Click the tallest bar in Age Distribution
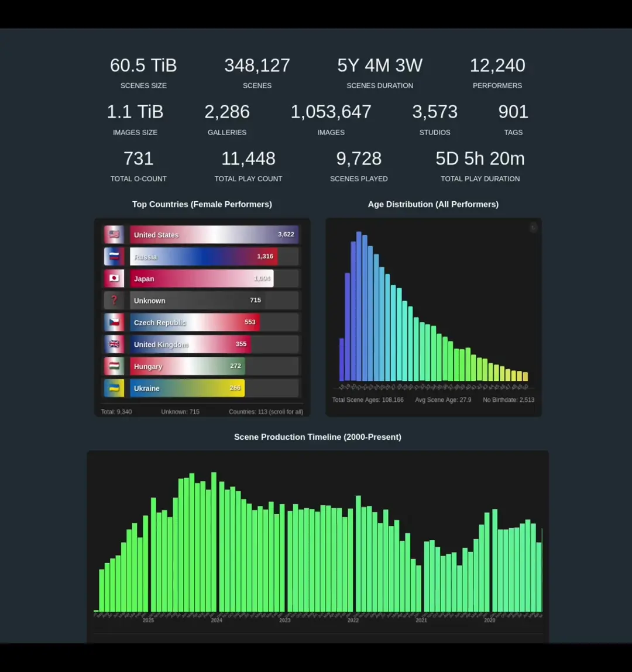 click(x=359, y=306)
